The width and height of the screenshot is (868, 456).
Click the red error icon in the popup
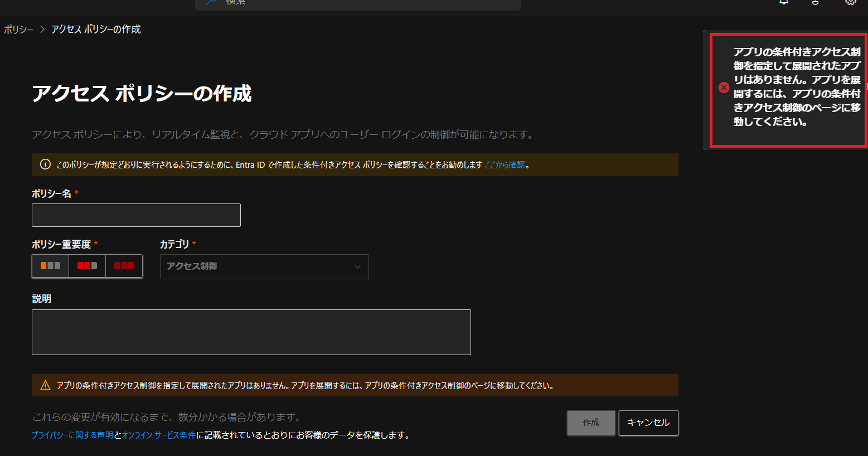point(724,88)
